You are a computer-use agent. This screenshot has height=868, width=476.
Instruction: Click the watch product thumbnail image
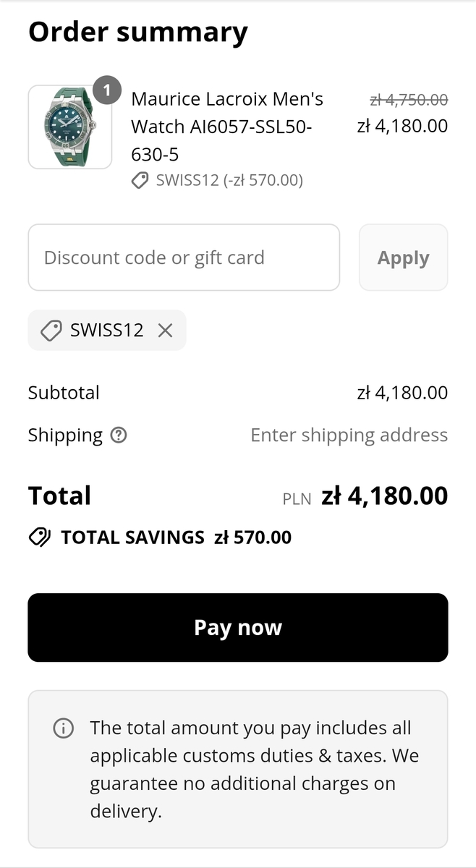tap(69, 127)
